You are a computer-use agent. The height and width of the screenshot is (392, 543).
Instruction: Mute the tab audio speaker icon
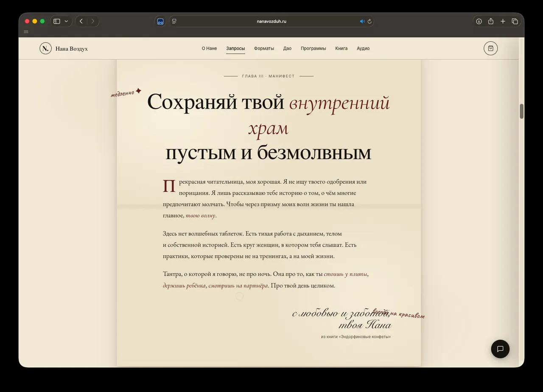362,21
